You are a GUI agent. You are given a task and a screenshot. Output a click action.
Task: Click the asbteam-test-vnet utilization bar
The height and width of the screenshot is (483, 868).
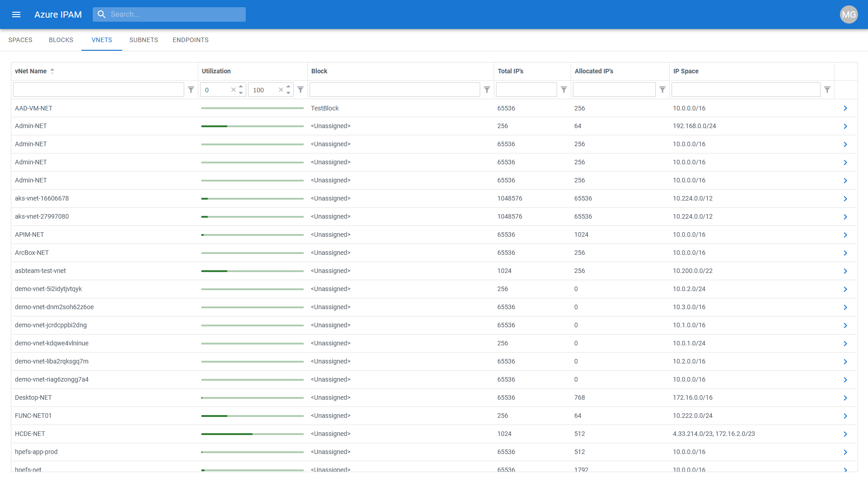[253, 271]
